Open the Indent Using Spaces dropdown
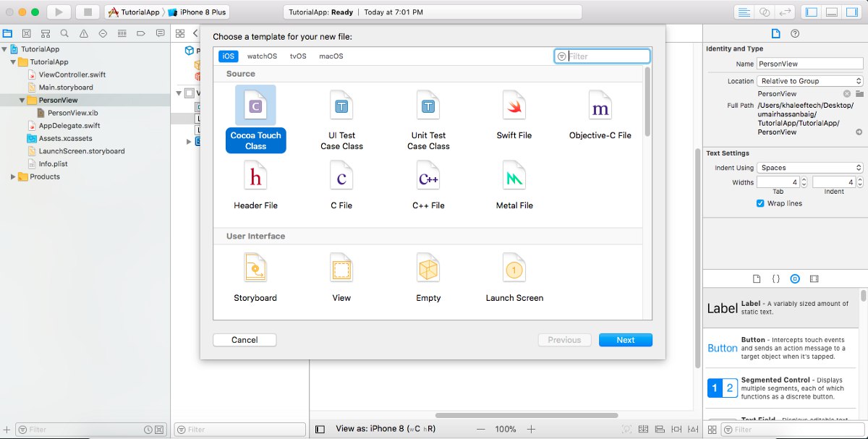Screen dimensions: 868x439 click(x=810, y=168)
